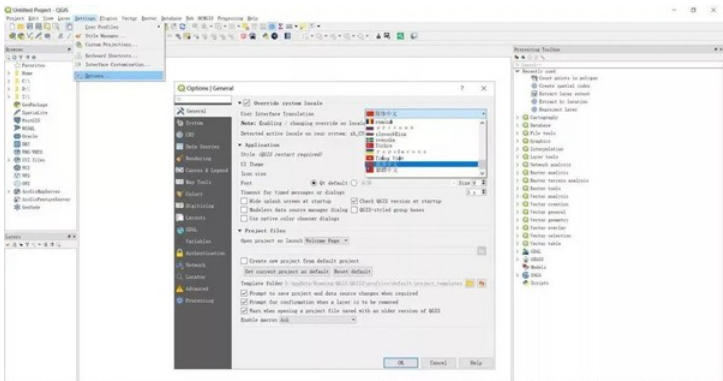The height and width of the screenshot is (381, 723).
Task: Open the System options page
Action: 203,123
